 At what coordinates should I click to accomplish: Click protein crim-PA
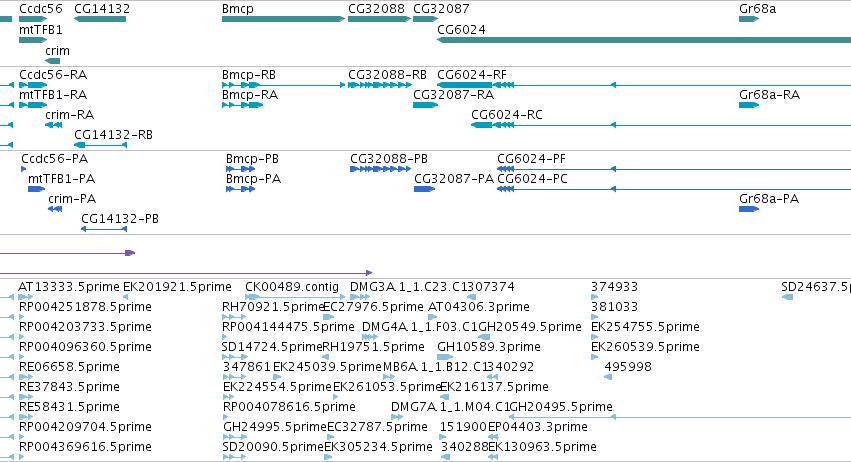72,199
